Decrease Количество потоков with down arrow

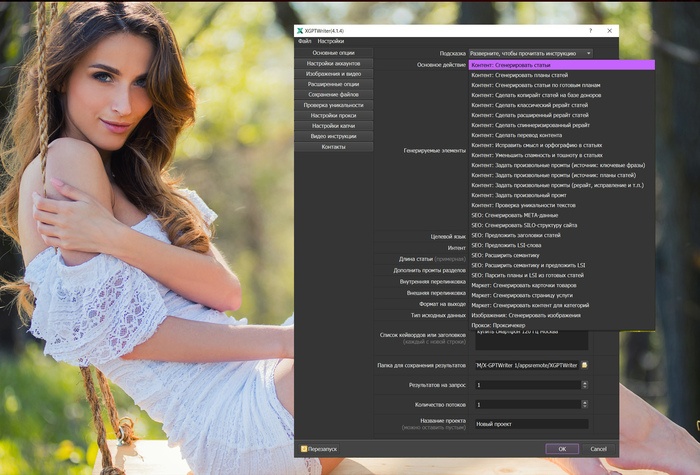coord(584,406)
